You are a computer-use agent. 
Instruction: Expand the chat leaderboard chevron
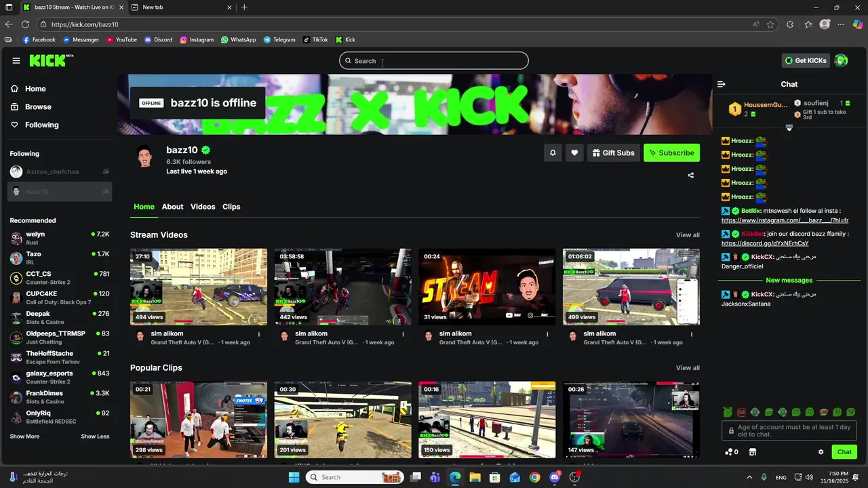point(789,128)
